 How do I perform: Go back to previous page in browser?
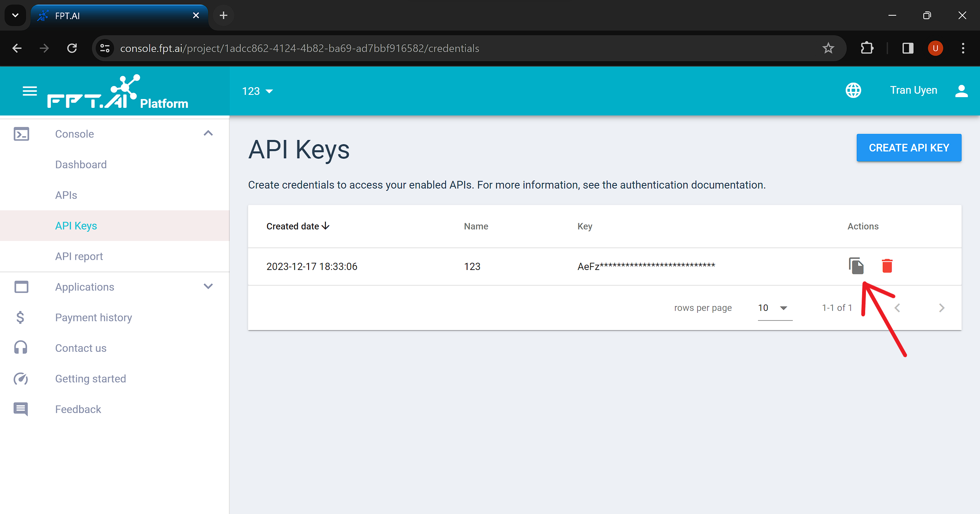17,48
